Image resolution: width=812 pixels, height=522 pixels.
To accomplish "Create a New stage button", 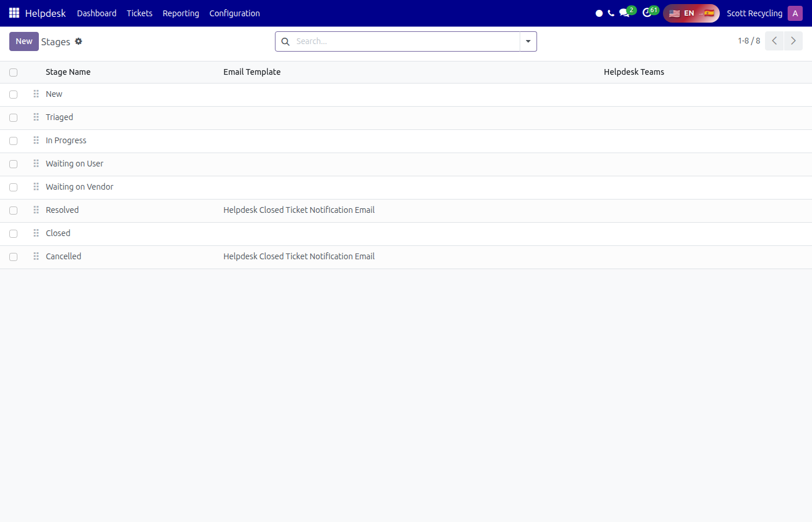I will tap(24, 41).
